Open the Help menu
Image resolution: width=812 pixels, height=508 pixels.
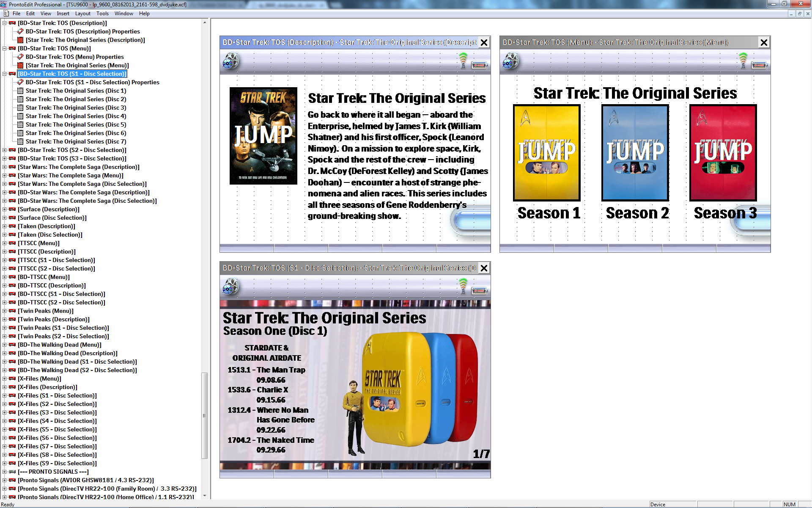(x=144, y=14)
